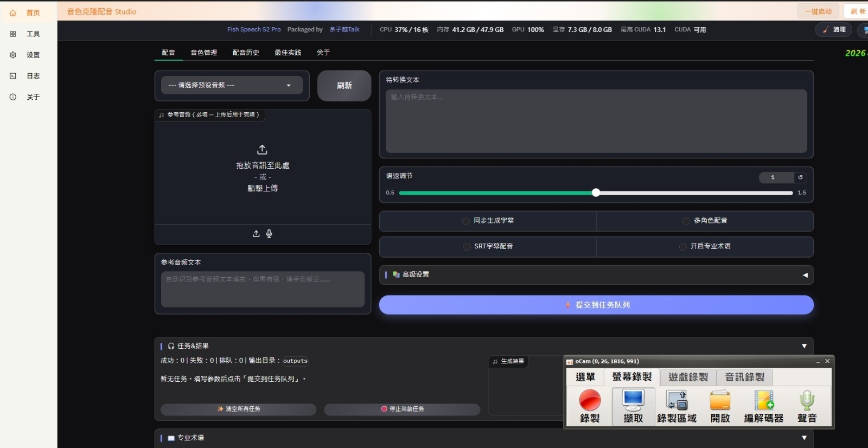This screenshot has height=448, width=868.
Task: Click the oCam record region resize icon
Action: [x=676, y=400]
